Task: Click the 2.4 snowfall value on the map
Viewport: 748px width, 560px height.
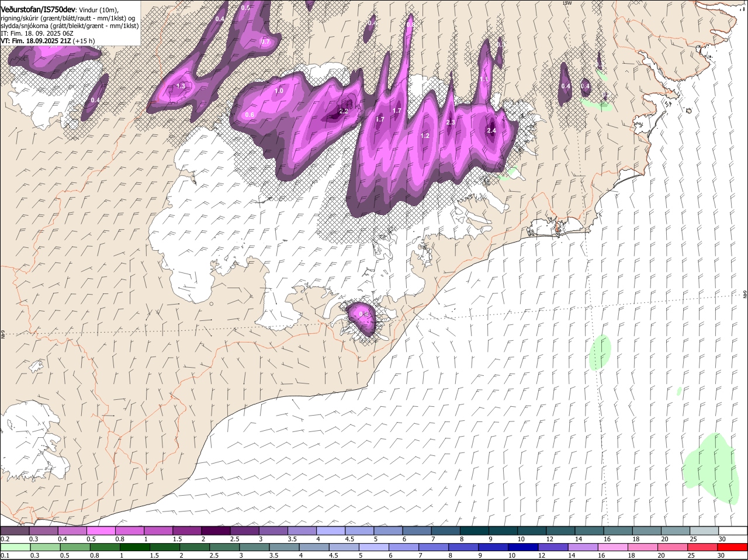Action: coord(491,130)
